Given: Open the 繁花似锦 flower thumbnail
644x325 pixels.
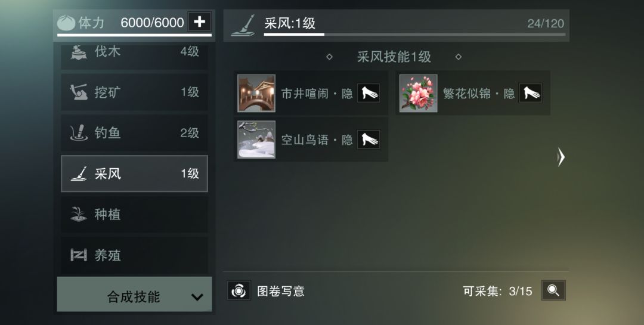Looking at the screenshot, I should click(418, 93).
